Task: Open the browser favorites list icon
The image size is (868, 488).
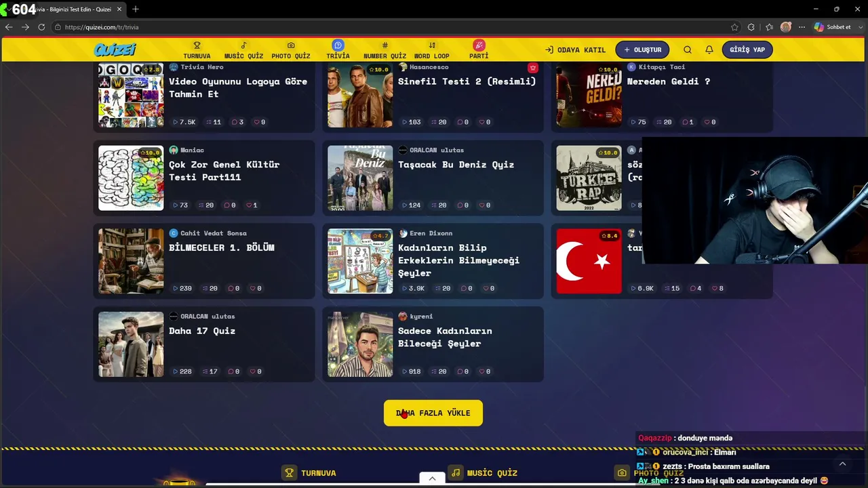Action: point(769,27)
